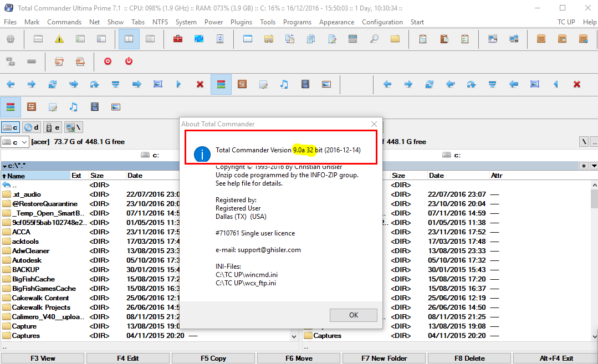This screenshot has height=364, width=598.
Task: Switch to drive e USB button
Action: pos(53,127)
